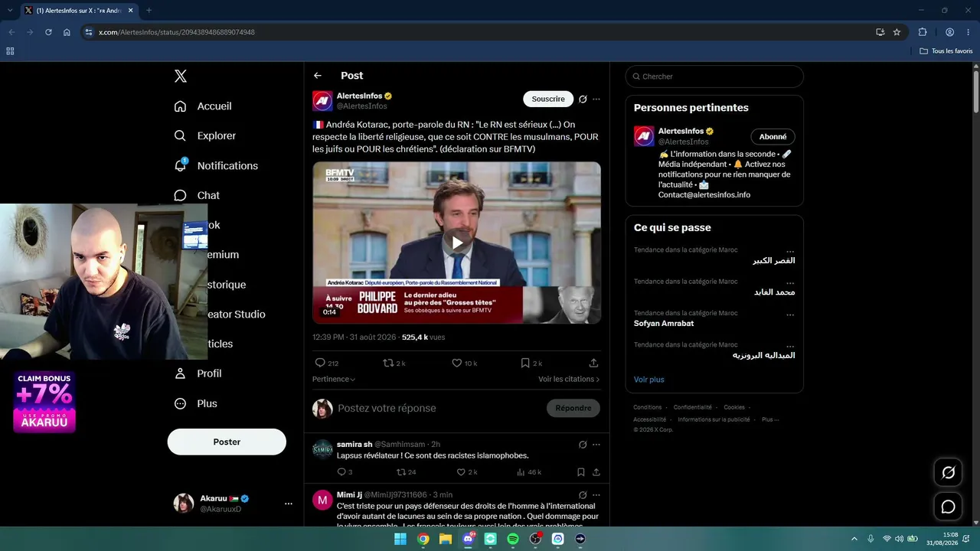
Task: Click Voir plus under trends
Action: (649, 380)
